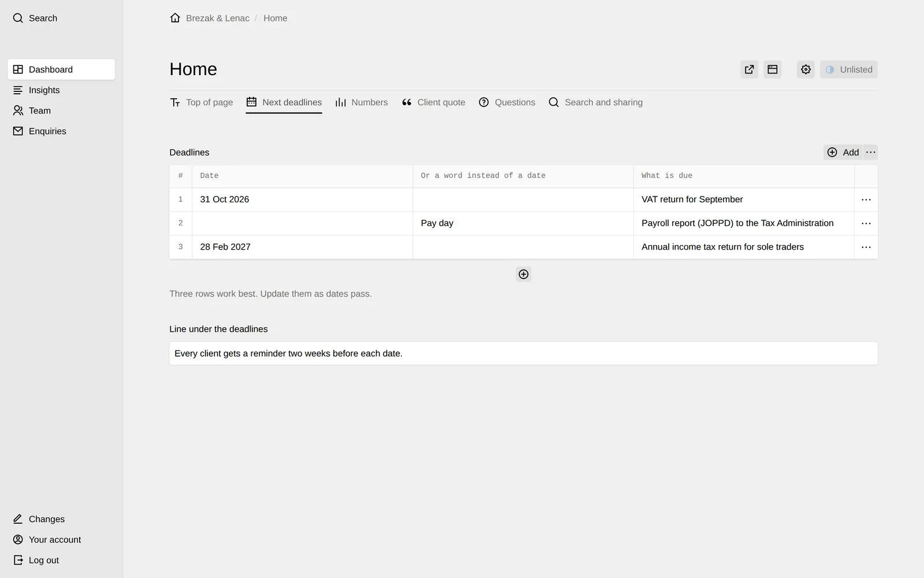Open row options for VAT return row
The height and width of the screenshot is (578, 924).
coord(866,199)
